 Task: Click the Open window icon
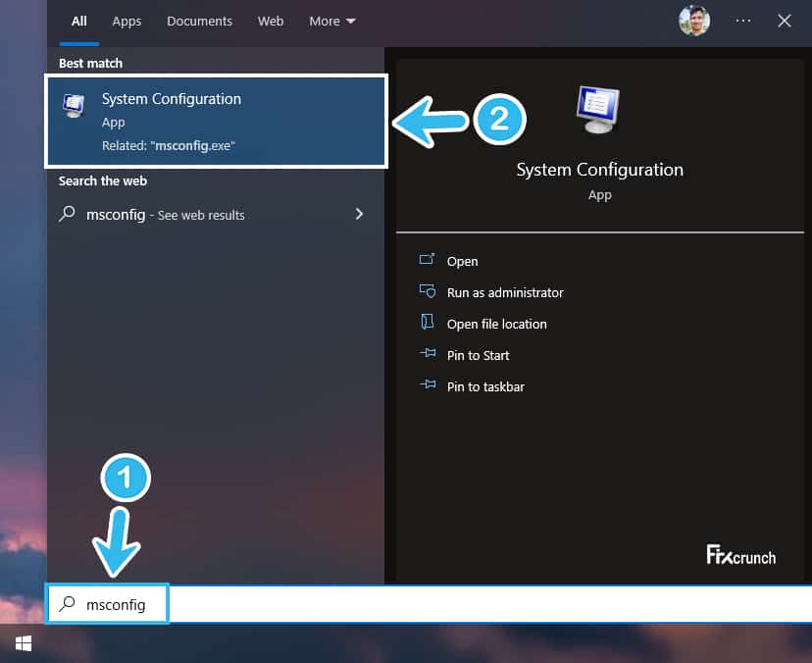[428, 259]
